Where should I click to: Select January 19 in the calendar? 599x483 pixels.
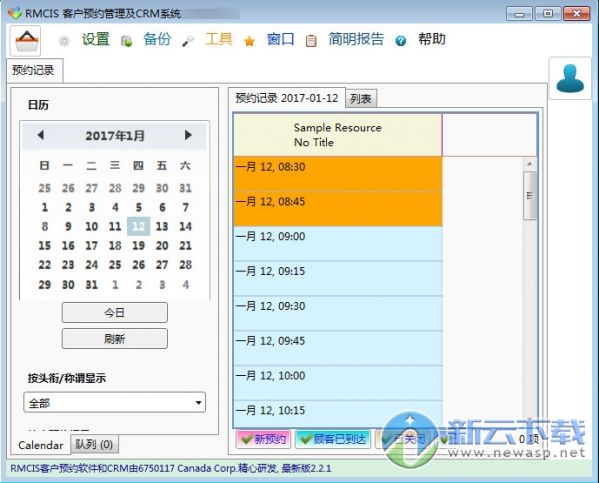tap(138, 245)
